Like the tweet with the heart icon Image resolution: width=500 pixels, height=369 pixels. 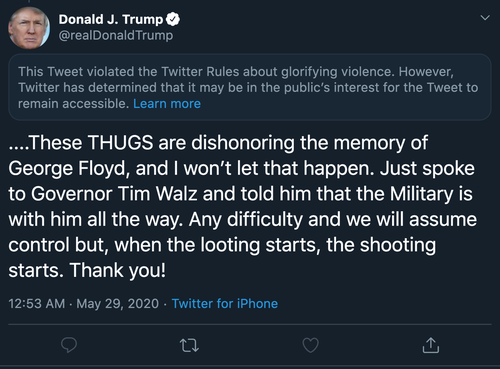[x=310, y=345]
